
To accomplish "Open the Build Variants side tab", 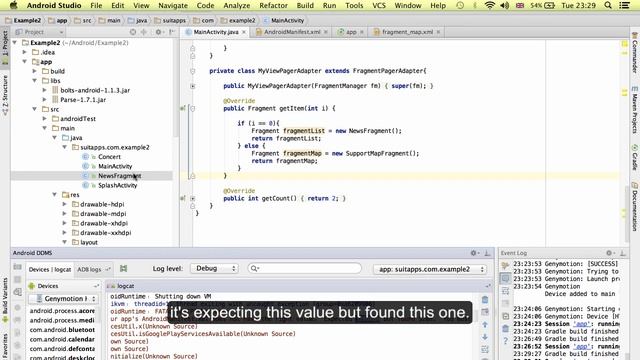I will coord(5,299).
